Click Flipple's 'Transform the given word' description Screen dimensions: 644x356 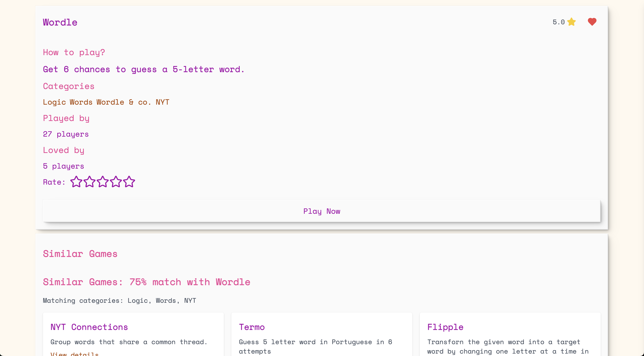point(508,347)
